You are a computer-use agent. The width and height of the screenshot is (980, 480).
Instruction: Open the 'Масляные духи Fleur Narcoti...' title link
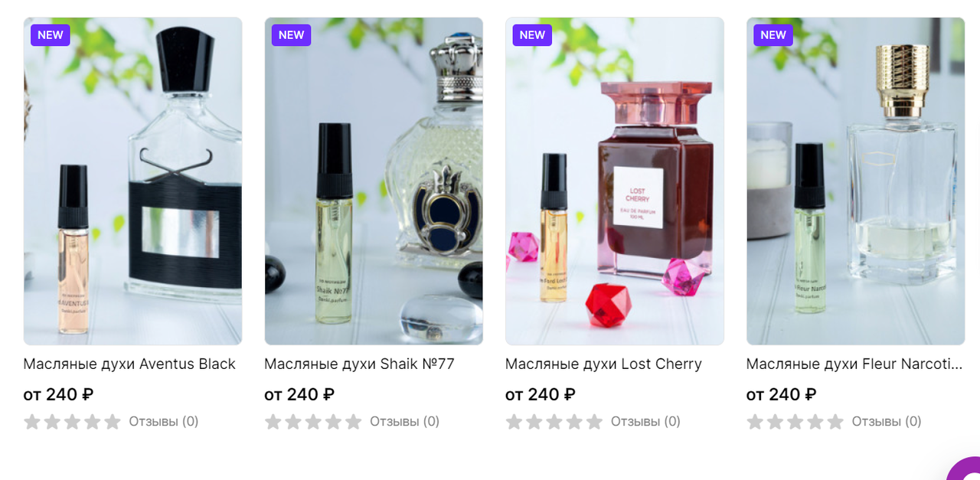[x=854, y=364]
